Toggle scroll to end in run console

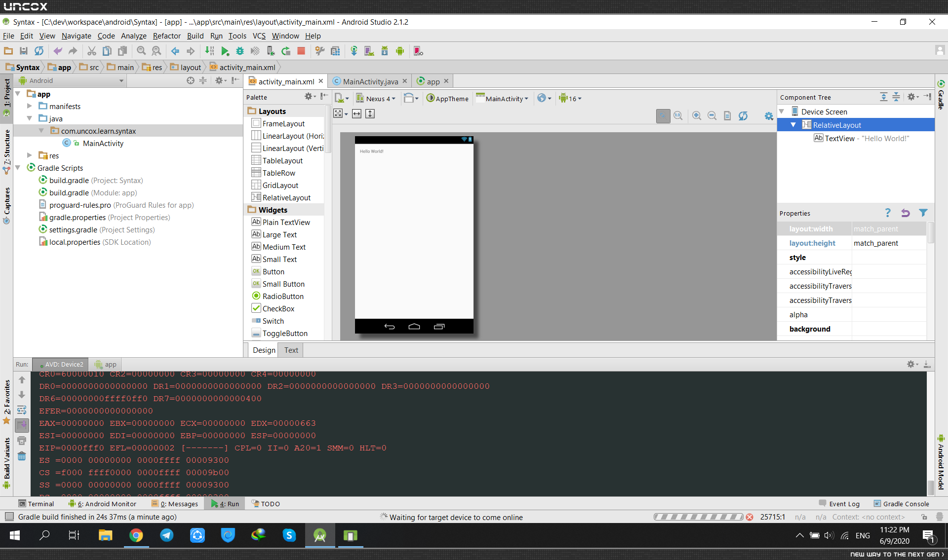tap(22, 425)
